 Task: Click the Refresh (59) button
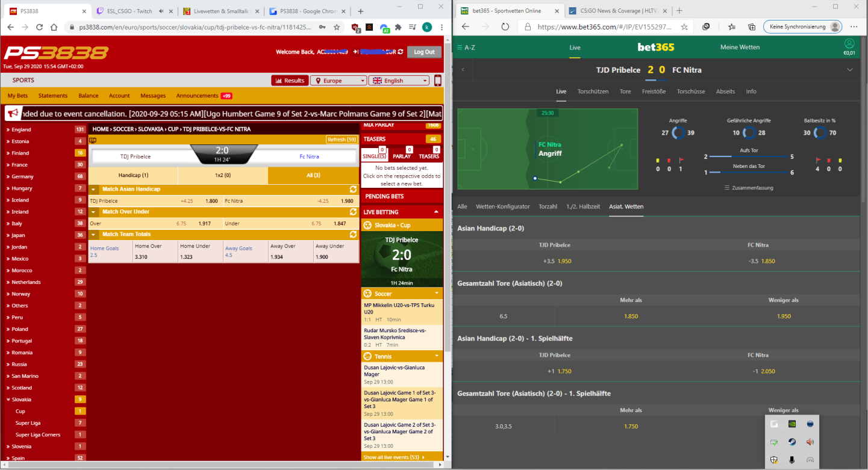[x=342, y=140]
